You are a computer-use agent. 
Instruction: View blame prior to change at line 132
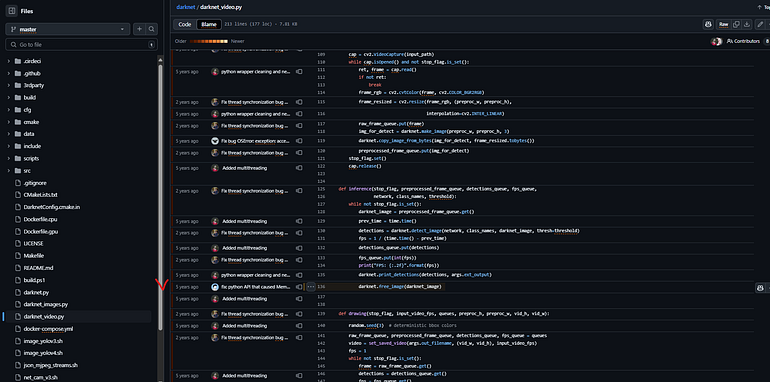[x=299, y=248]
